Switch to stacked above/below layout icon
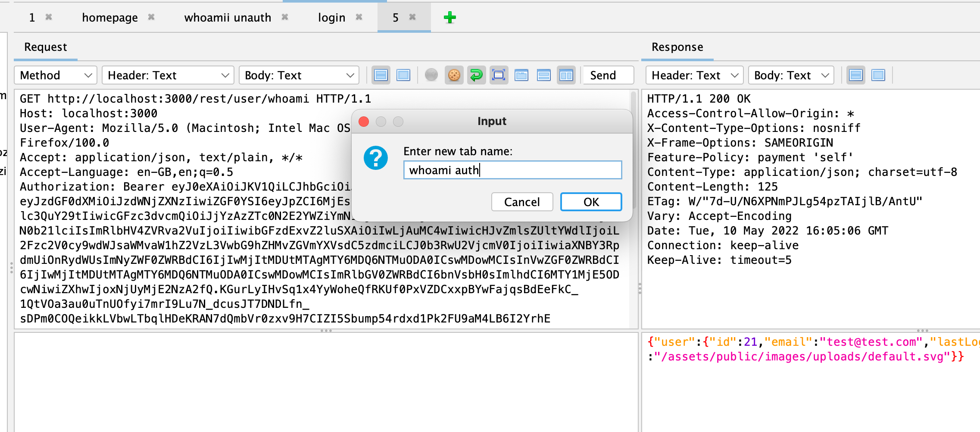Viewport: 980px width, 432px height. pos(544,75)
